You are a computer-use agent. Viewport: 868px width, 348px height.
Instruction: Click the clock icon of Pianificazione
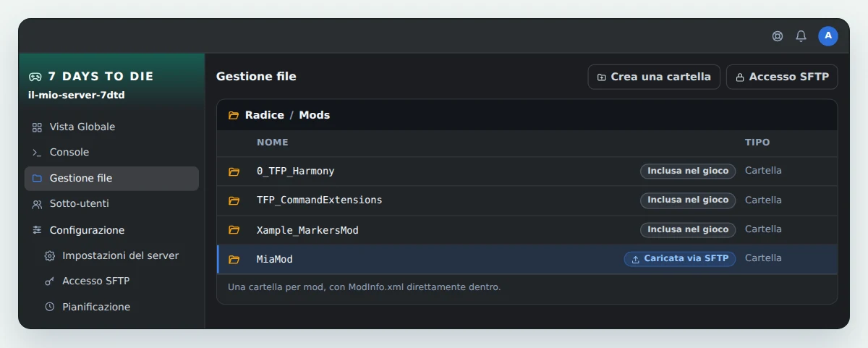click(x=49, y=307)
